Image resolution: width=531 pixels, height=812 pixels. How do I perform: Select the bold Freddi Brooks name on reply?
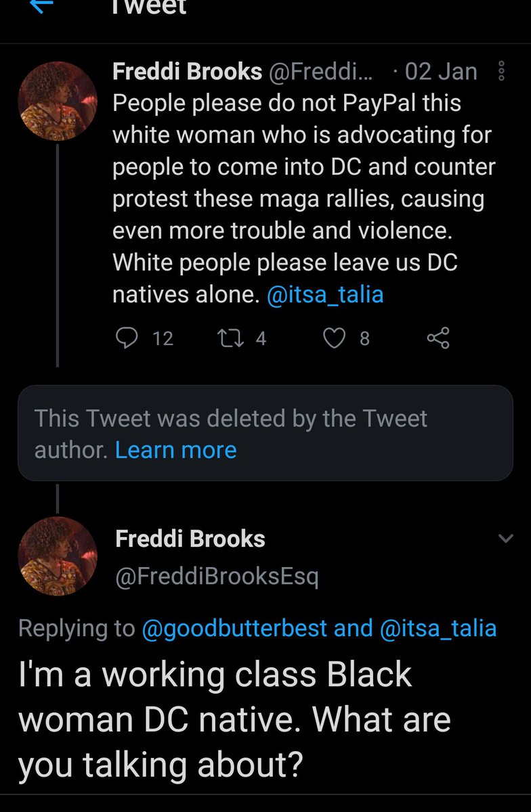tap(190, 539)
